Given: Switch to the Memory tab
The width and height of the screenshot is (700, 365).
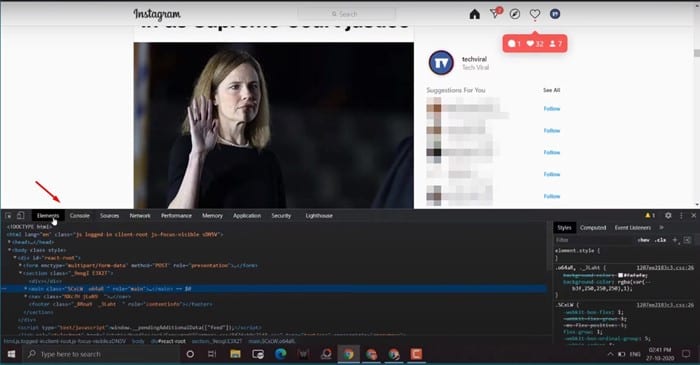Looking at the screenshot, I should tap(212, 216).
